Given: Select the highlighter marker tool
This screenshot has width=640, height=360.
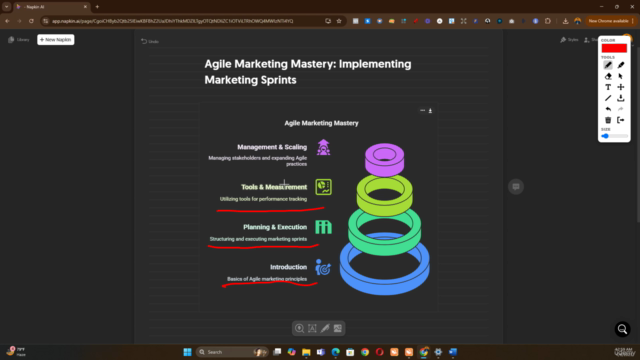Looking at the screenshot, I should (621, 65).
